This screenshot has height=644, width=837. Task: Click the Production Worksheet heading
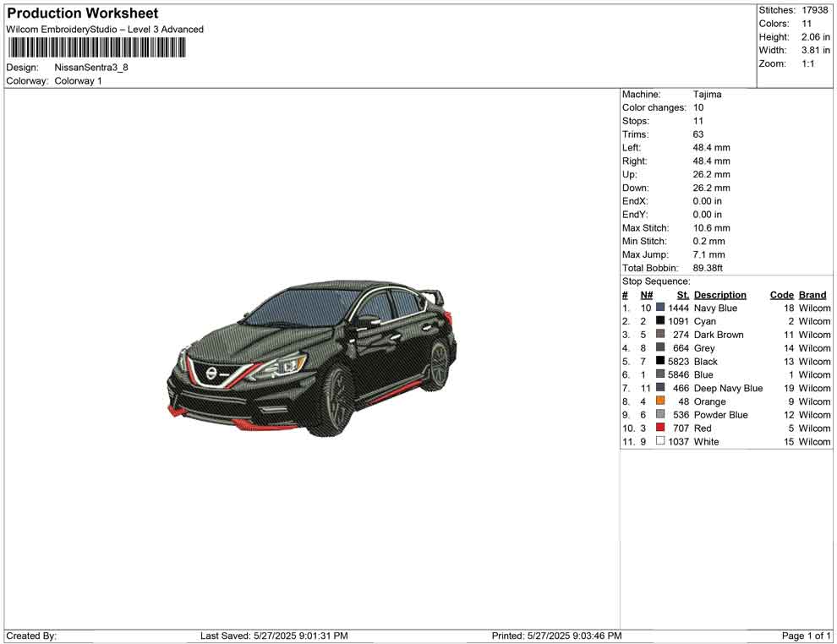(83, 14)
